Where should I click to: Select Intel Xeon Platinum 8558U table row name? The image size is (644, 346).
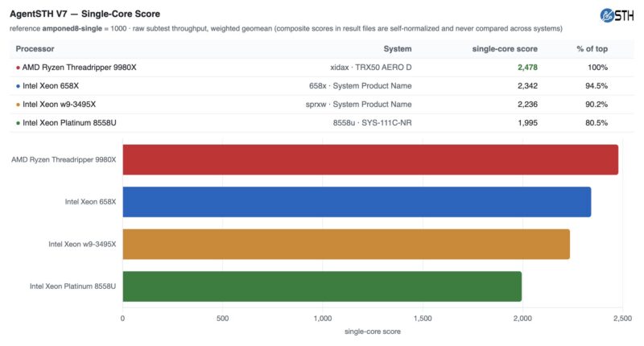click(69, 123)
